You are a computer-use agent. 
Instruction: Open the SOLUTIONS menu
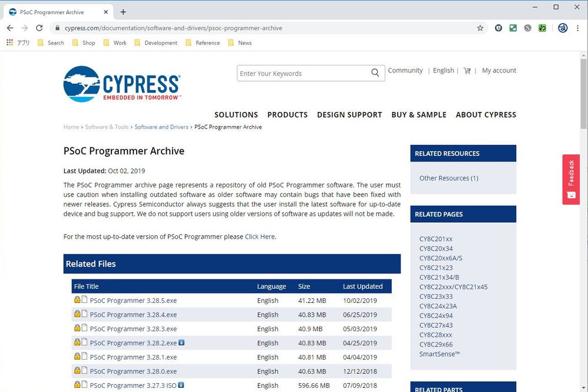[x=236, y=115]
